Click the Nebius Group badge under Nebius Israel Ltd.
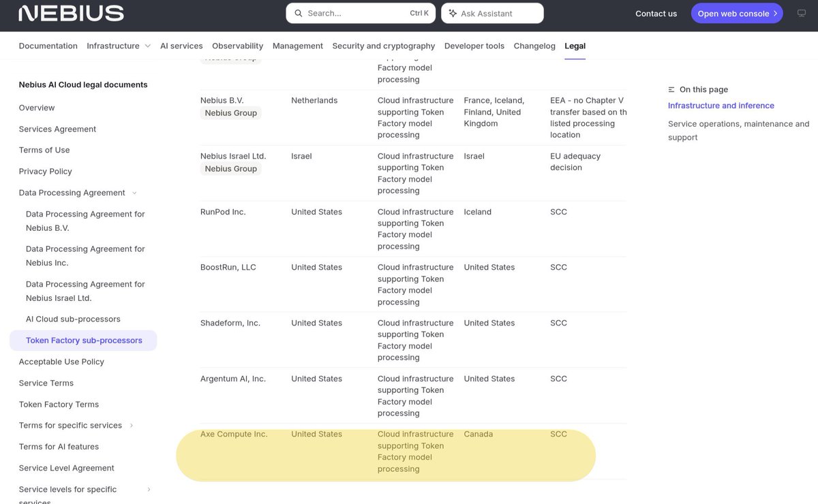Screen dimensions: 818x504 [x=231, y=169]
